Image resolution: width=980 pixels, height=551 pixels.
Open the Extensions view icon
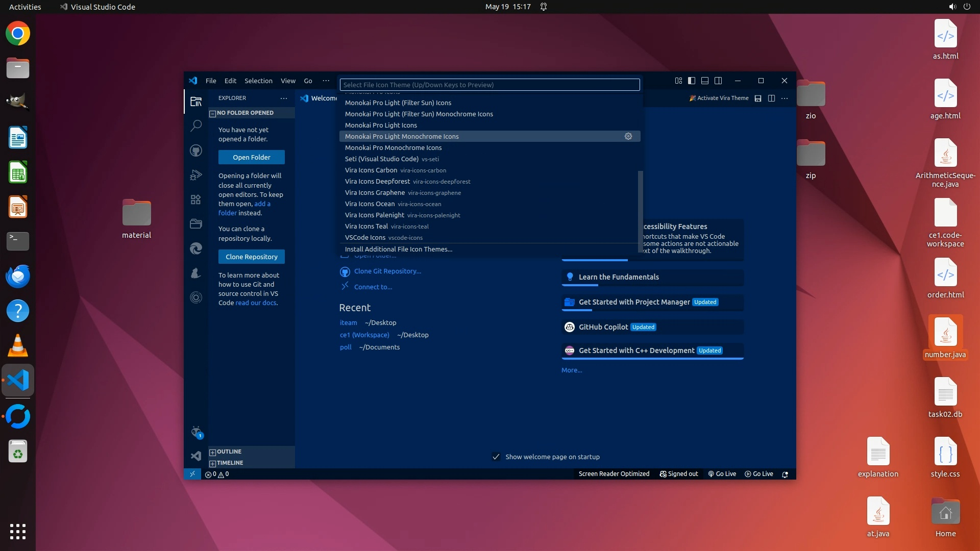tap(196, 199)
